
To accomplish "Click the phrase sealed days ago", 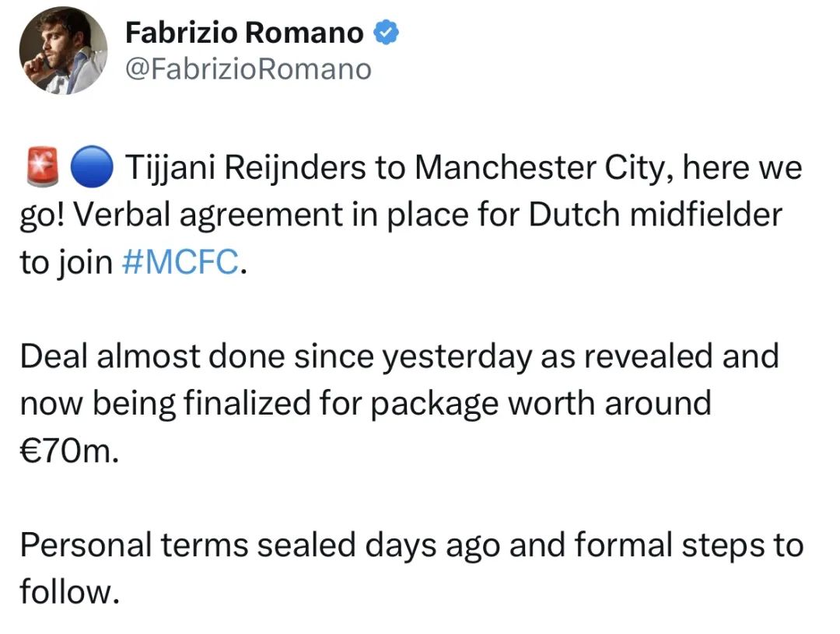I will coord(378,546).
